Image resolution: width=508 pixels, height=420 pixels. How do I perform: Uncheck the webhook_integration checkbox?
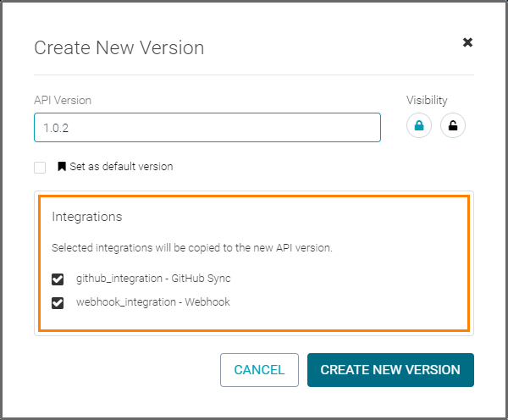[58, 302]
